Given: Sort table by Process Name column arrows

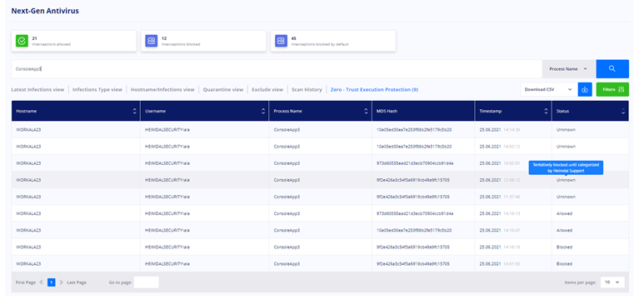Looking at the screenshot, I should click(366, 111).
